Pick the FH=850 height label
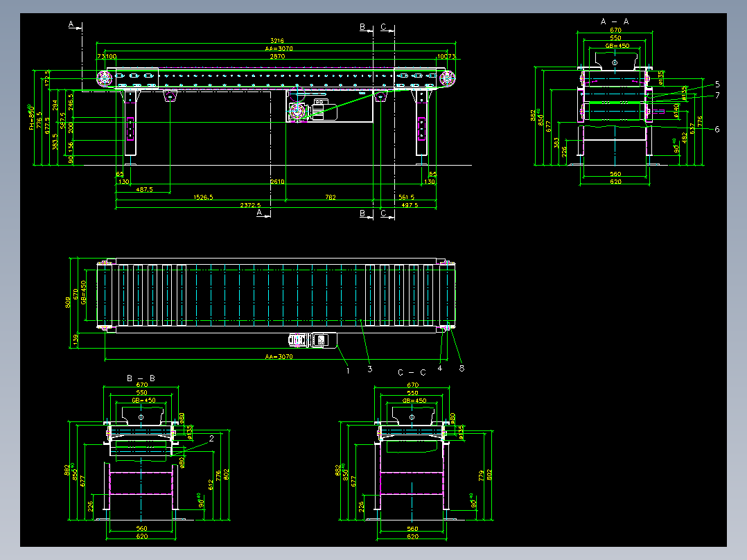This screenshot has height=560, width=747. [32, 117]
